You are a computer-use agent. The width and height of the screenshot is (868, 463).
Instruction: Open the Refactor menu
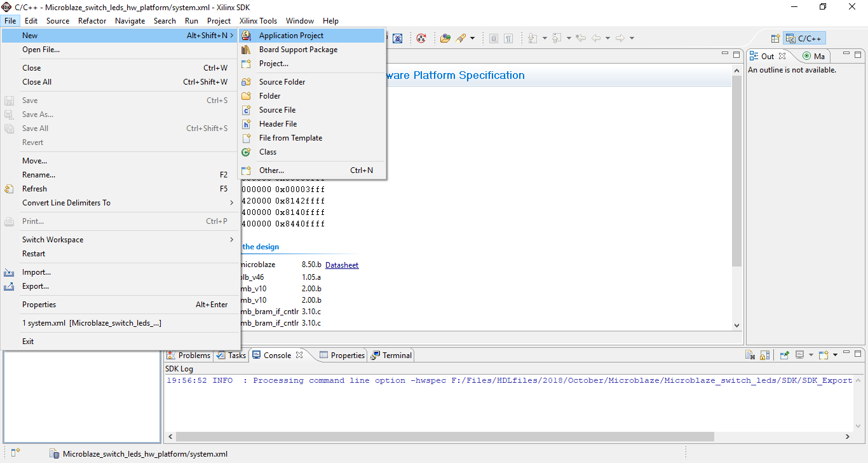point(92,21)
